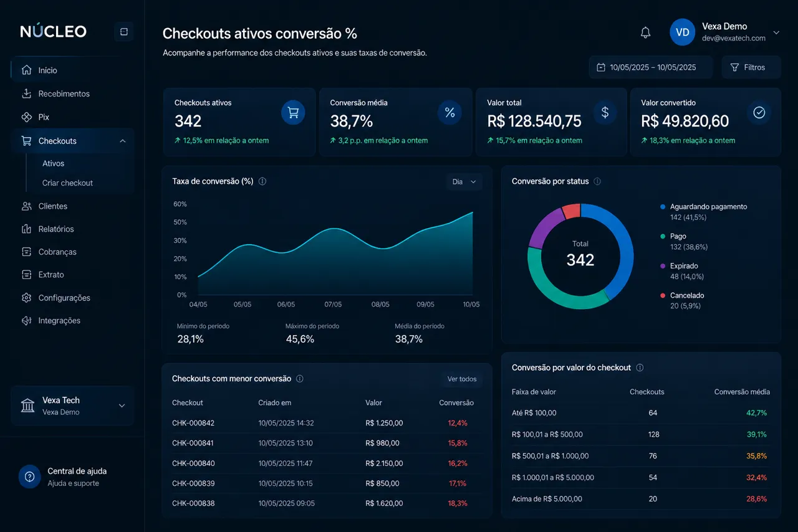Click the blue Aguardando pagamento legend dot
The height and width of the screenshot is (532, 798).
pos(663,206)
